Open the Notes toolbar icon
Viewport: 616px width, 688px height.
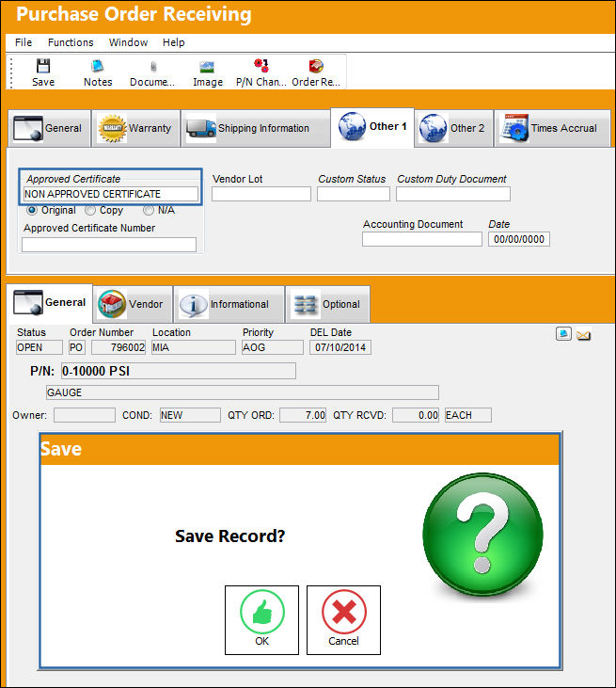pos(97,66)
